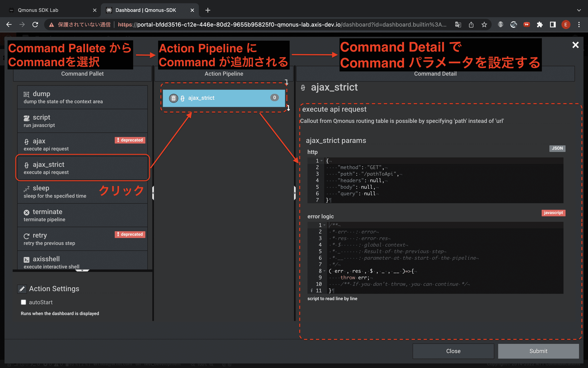Enable the autoStart checkbox
588x368 pixels.
coord(23,302)
